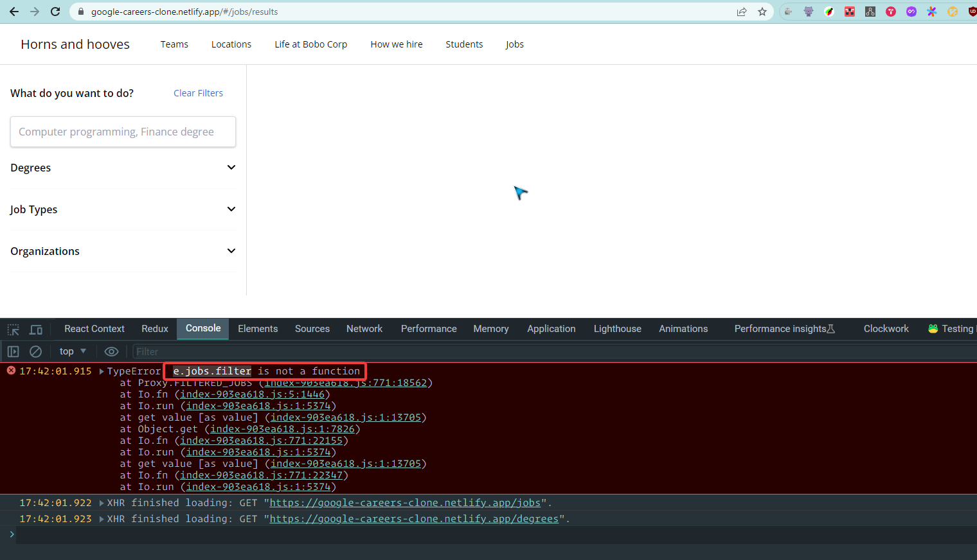Open the Lighthouse tab
This screenshot has height=560, width=977.
pyautogui.click(x=618, y=329)
